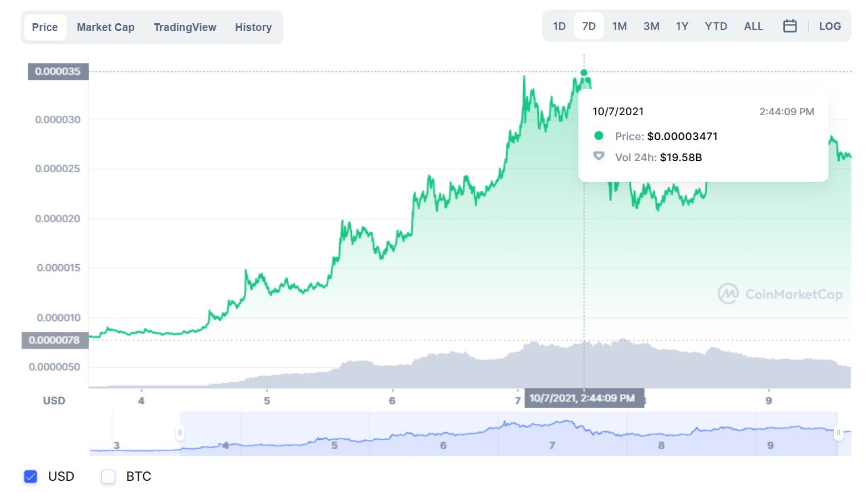The image size is (868, 493).
Task: Open the date range calendar picker
Action: pyautogui.click(x=789, y=25)
